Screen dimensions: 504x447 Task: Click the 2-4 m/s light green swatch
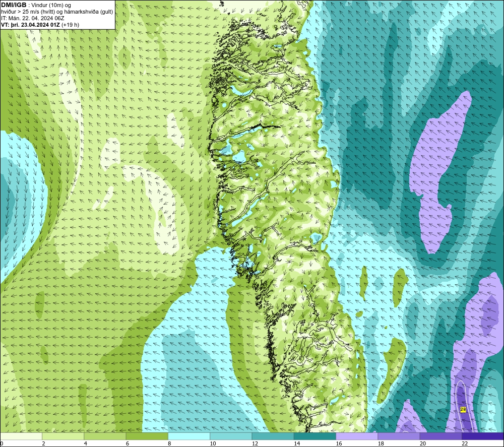[x=63, y=436]
